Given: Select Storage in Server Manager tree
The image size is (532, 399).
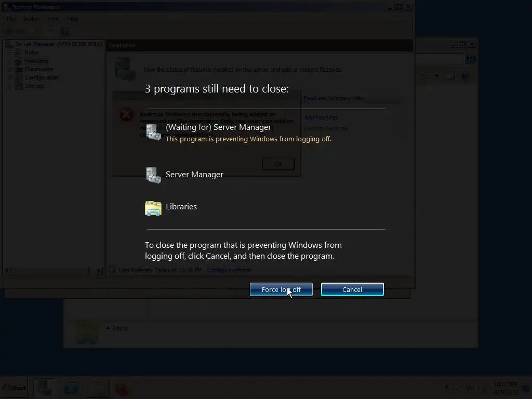Looking at the screenshot, I should (35, 86).
